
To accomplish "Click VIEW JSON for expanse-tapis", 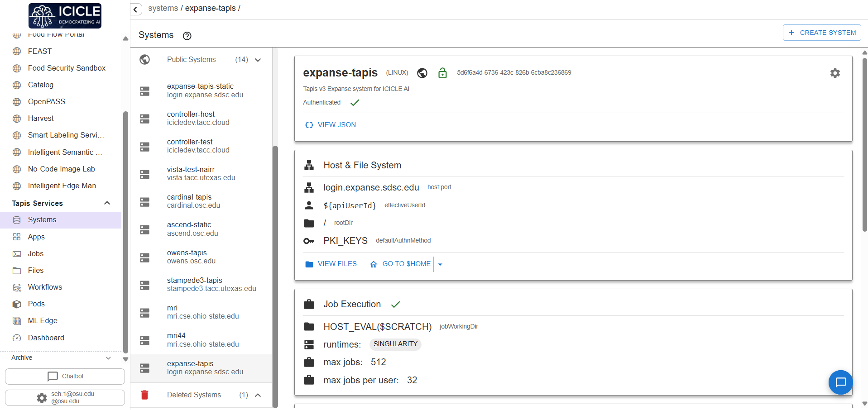I will pyautogui.click(x=331, y=125).
